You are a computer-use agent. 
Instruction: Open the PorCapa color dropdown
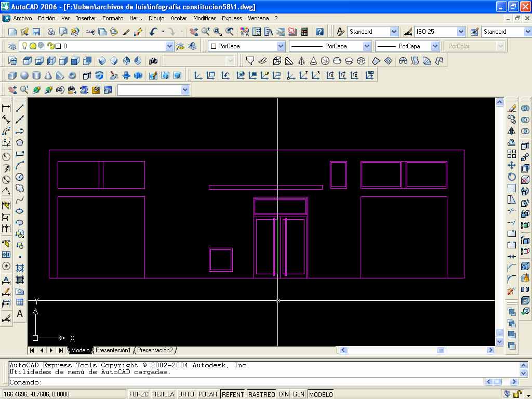tap(281, 46)
